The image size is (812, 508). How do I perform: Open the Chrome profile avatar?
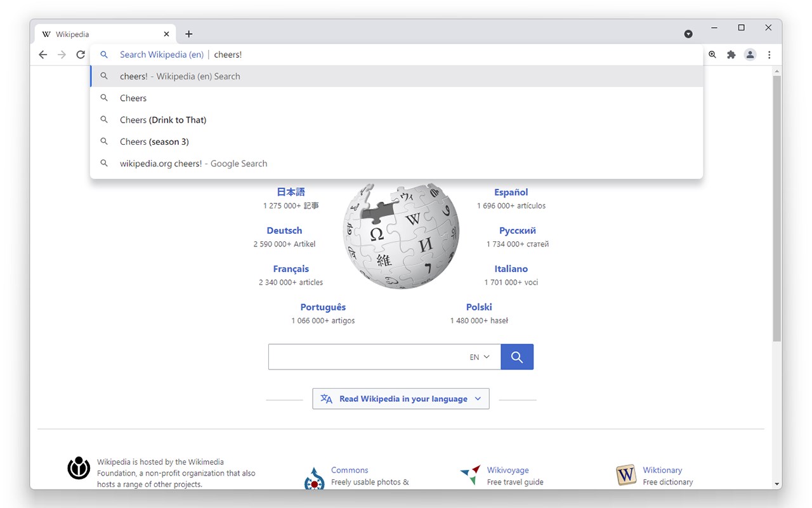point(750,55)
